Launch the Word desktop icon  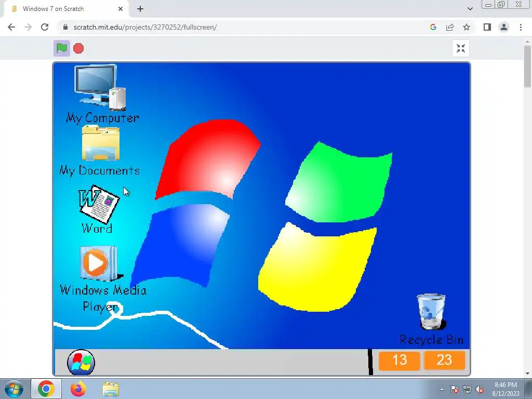(99, 204)
